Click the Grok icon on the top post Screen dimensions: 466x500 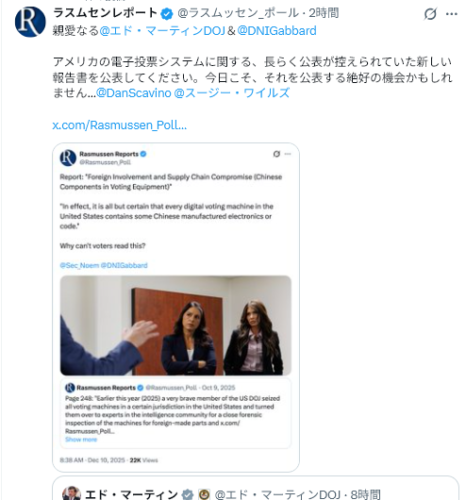(x=430, y=14)
